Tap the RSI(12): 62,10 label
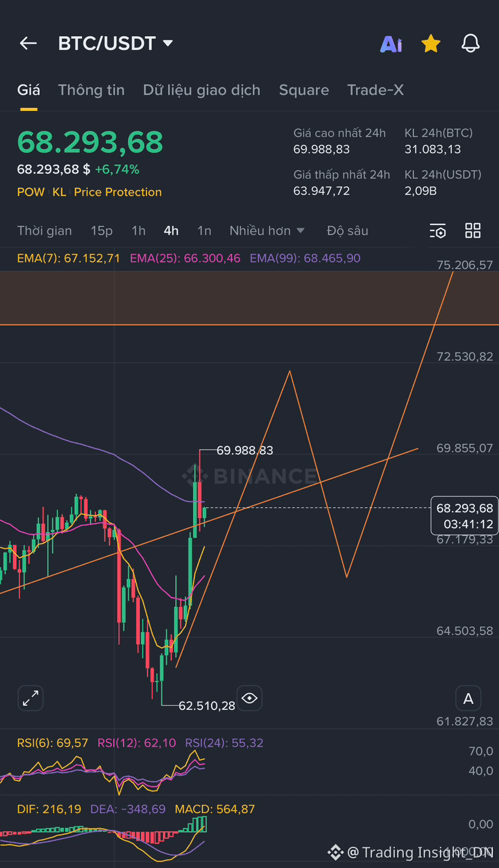Screen dimensions: 499x868 137,743
